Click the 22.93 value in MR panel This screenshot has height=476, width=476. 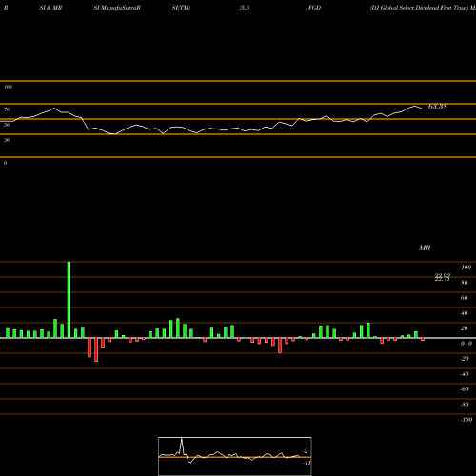[443, 276]
